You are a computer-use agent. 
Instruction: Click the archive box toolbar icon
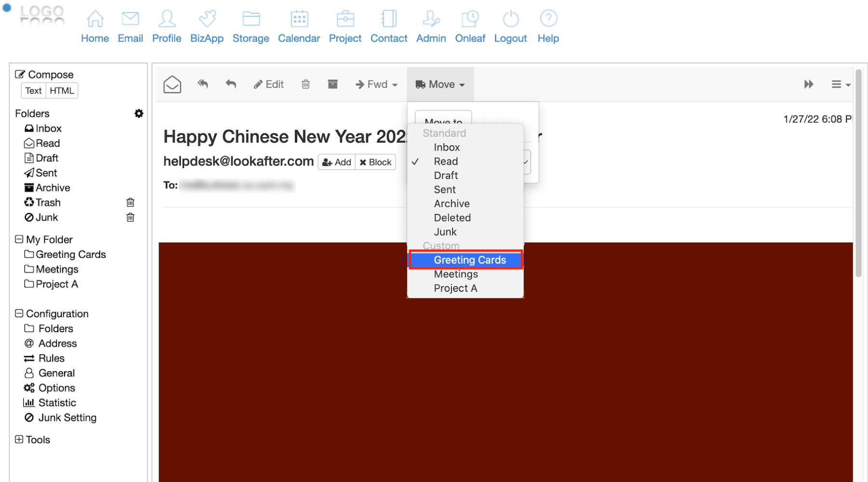(332, 84)
